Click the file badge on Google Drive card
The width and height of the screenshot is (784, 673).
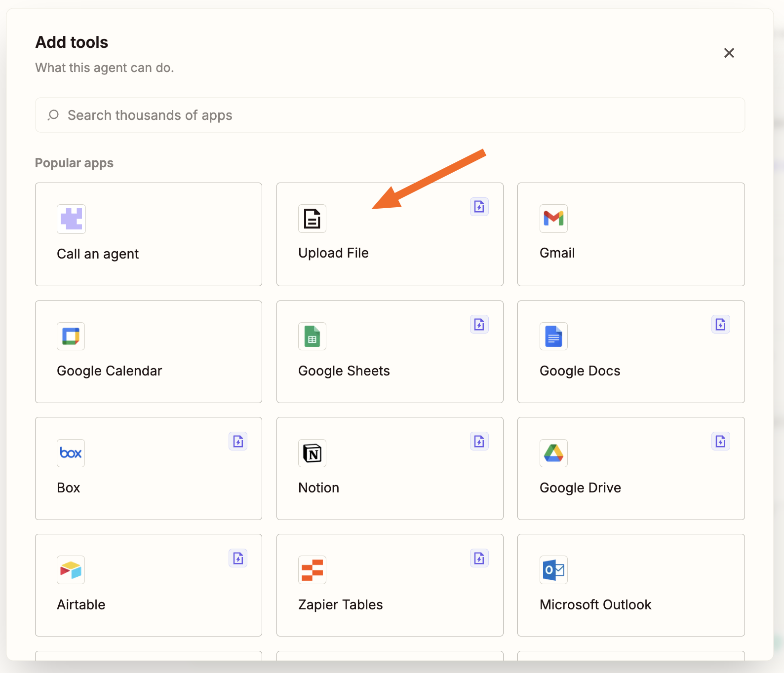(721, 441)
